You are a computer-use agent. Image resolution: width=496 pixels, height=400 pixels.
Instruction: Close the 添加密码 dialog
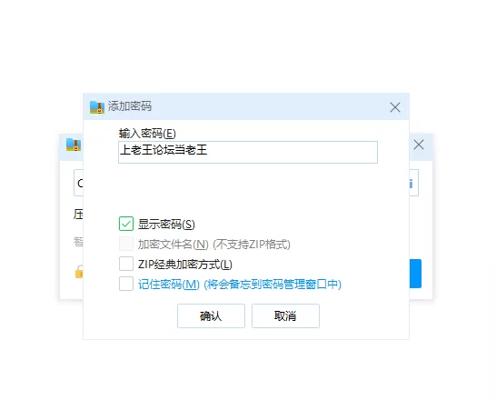[395, 107]
